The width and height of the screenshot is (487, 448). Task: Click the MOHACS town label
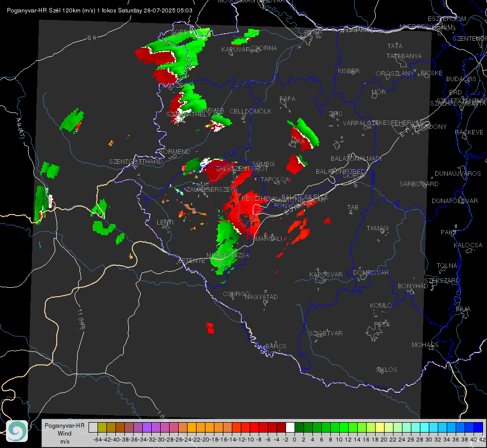[x=425, y=344]
